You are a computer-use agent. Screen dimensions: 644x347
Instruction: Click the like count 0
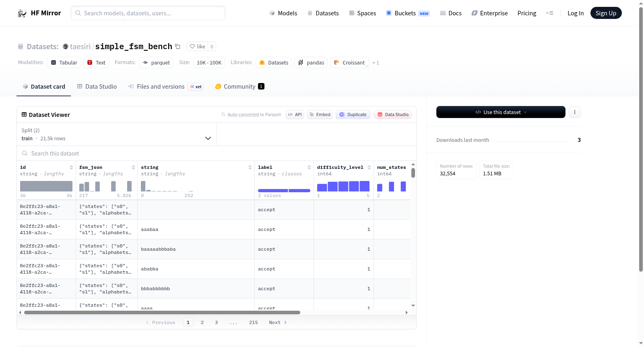[x=212, y=46]
